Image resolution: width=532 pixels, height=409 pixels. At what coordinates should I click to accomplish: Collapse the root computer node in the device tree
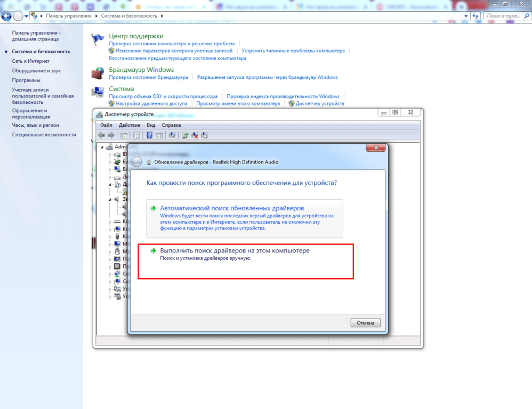(x=102, y=147)
